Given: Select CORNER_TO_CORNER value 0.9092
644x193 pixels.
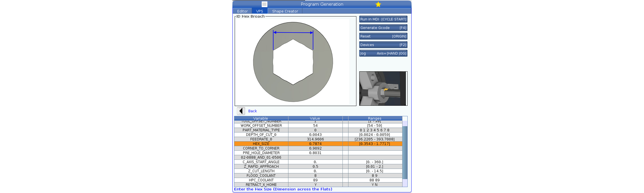Looking at the screenshot, I should tap(315, 148).
